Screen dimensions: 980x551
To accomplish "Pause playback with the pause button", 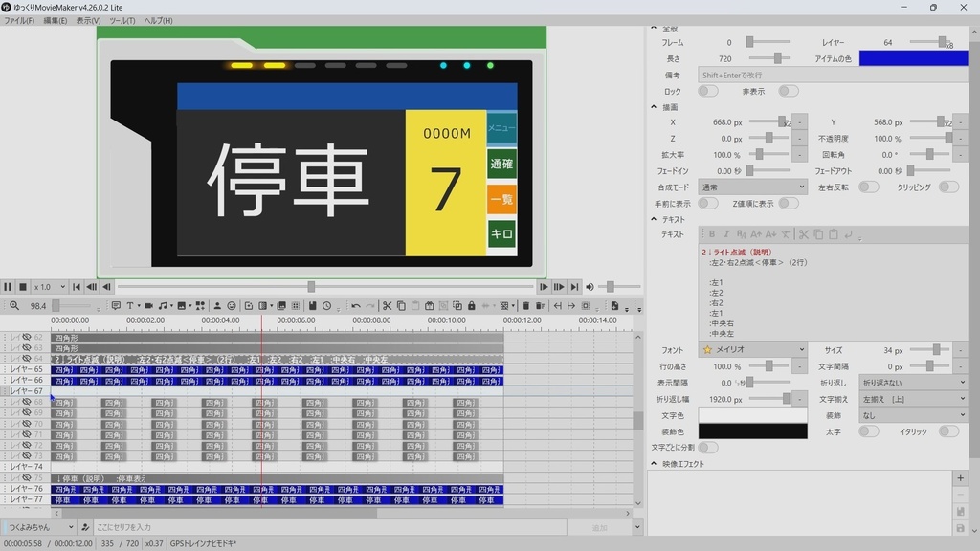I will (8, 287).
